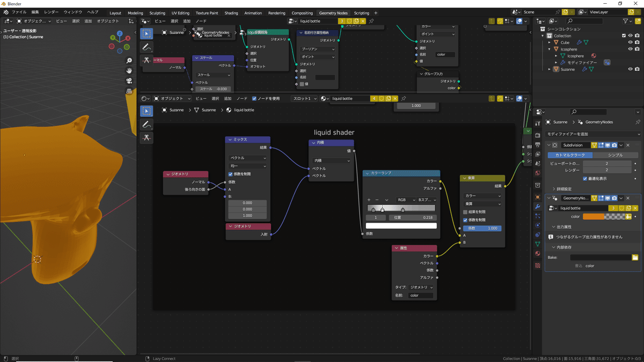Add a stop to the color ramp

[369, 200]
